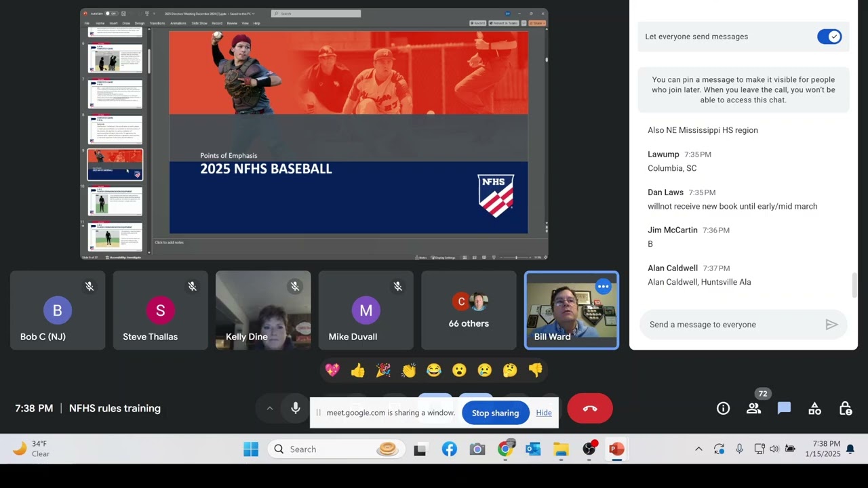The width and height of the screenshot is (868, 488).
Task: Toggle AutoSave switch in PowerPoint
Action: pos(111,13)
